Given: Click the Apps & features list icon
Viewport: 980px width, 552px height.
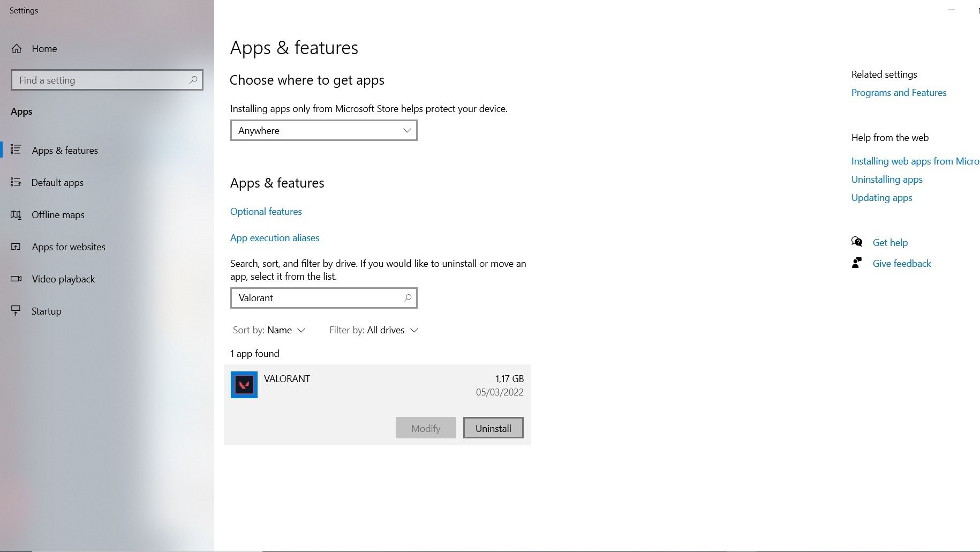Looking at the screenshot, I should tap(16, 150).
